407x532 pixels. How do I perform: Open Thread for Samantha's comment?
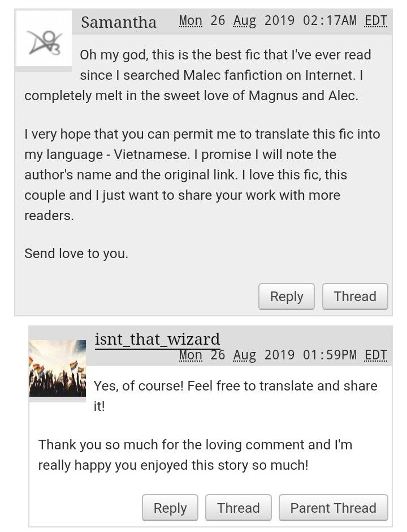tap(354, 297)
